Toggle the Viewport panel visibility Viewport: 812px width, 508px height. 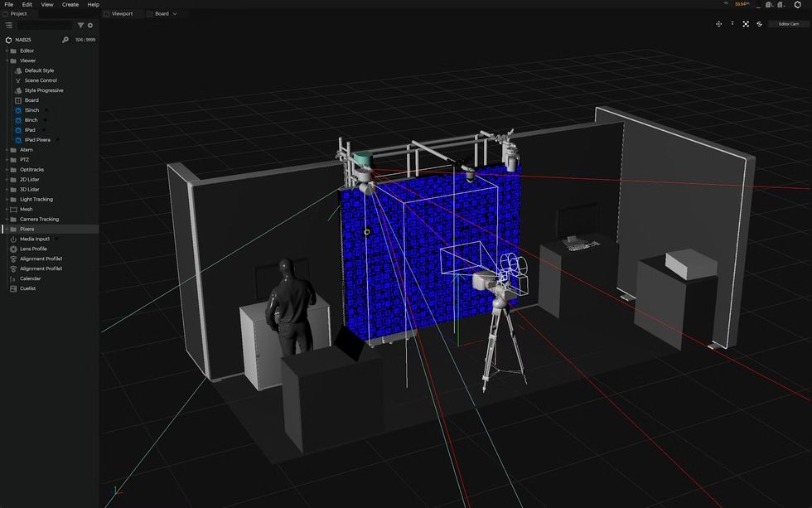[108, 13]
